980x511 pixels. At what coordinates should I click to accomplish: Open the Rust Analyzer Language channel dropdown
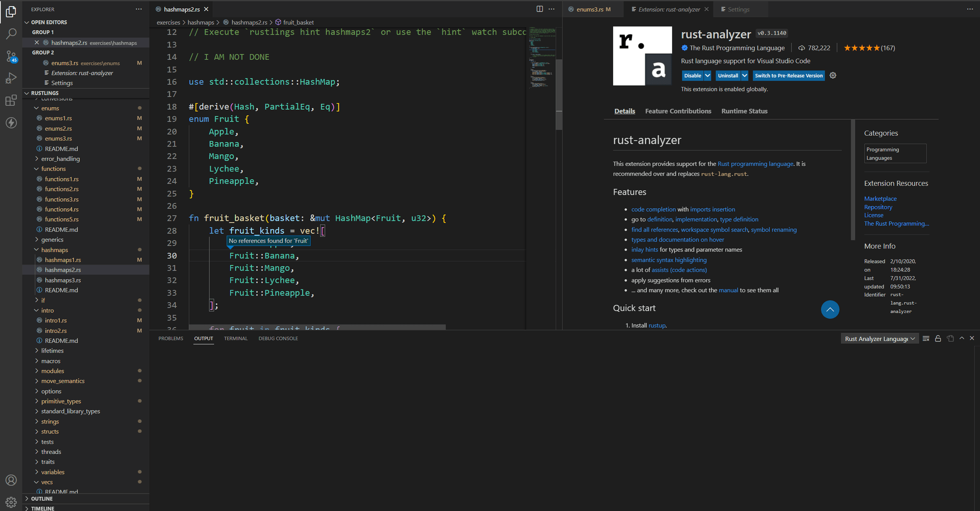click(x=879, y=338)
